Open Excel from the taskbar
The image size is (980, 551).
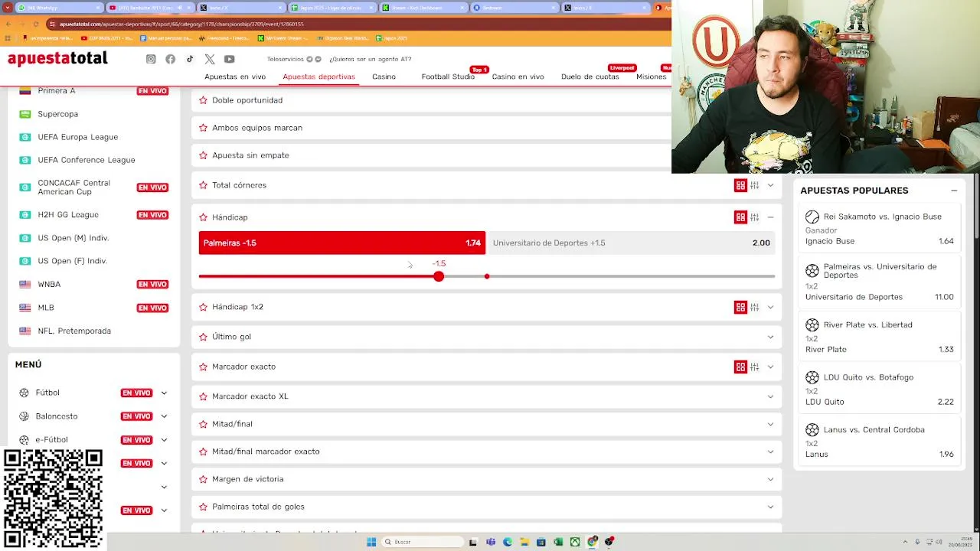tap(558, 542)
